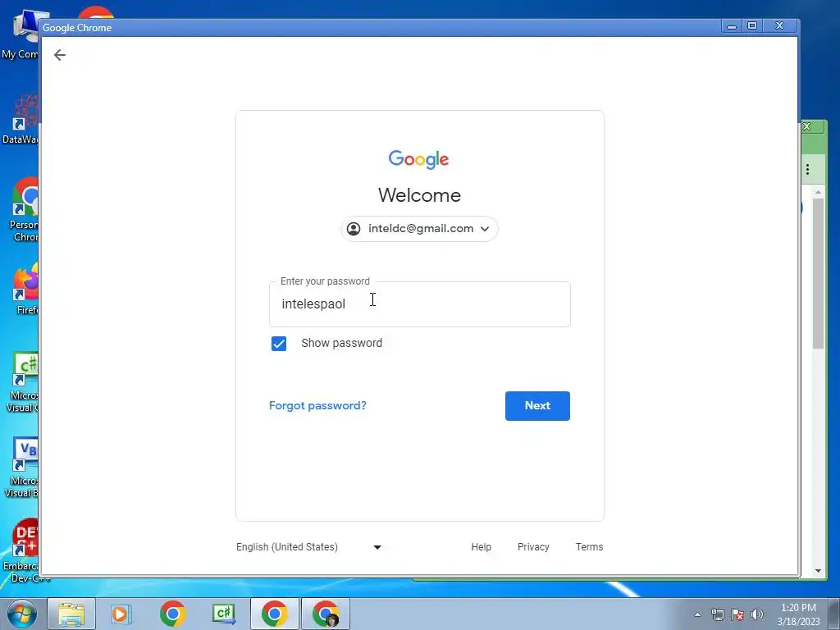Go back using the arrow in Chrome

(x=59, y=55)
